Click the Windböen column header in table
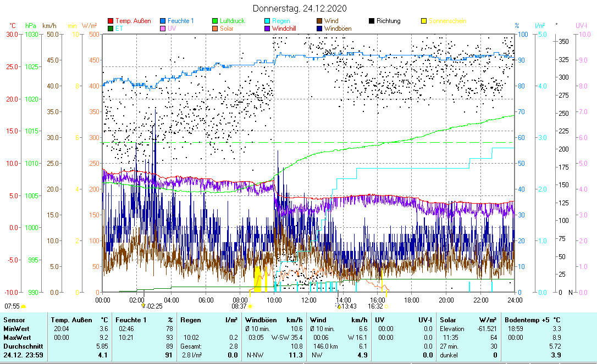The height and width of the screenshot is (364, 597). 261,320
